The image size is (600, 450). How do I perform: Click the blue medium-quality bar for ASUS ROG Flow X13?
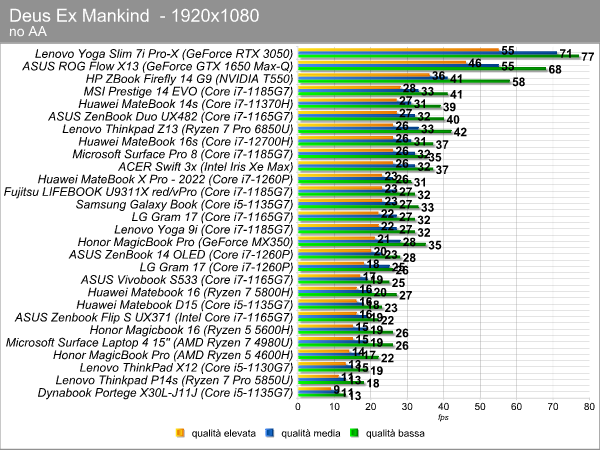pos(398,65)
